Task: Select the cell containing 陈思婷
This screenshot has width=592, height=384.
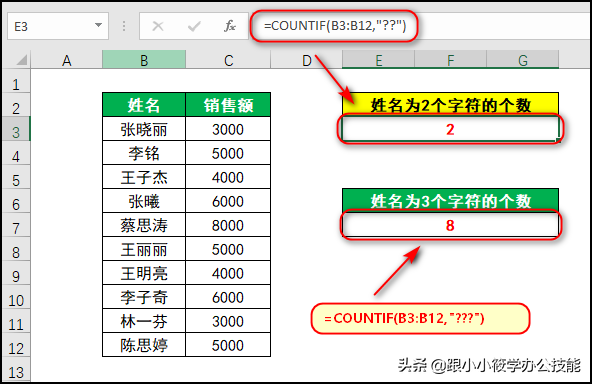Action: [x=144, y=345]
